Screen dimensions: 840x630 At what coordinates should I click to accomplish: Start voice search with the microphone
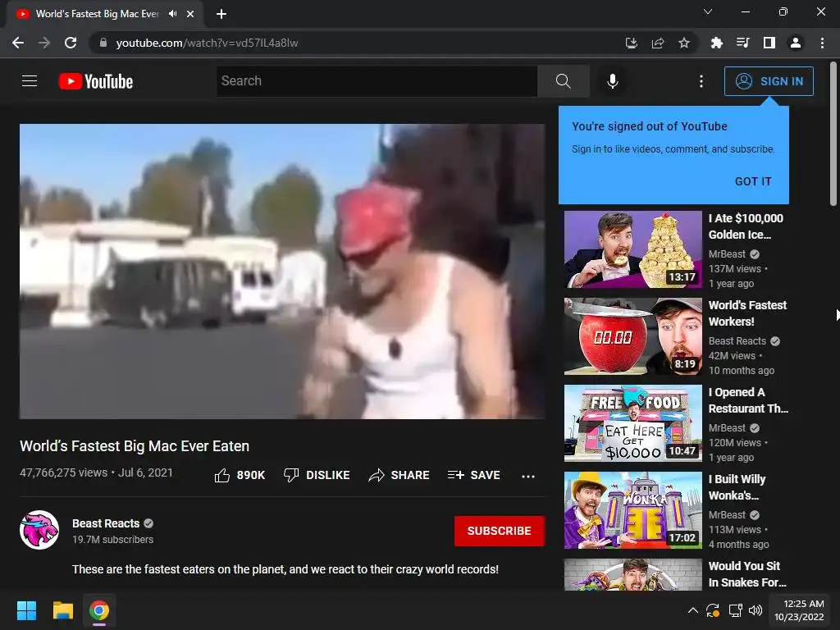tap(612, 81)
